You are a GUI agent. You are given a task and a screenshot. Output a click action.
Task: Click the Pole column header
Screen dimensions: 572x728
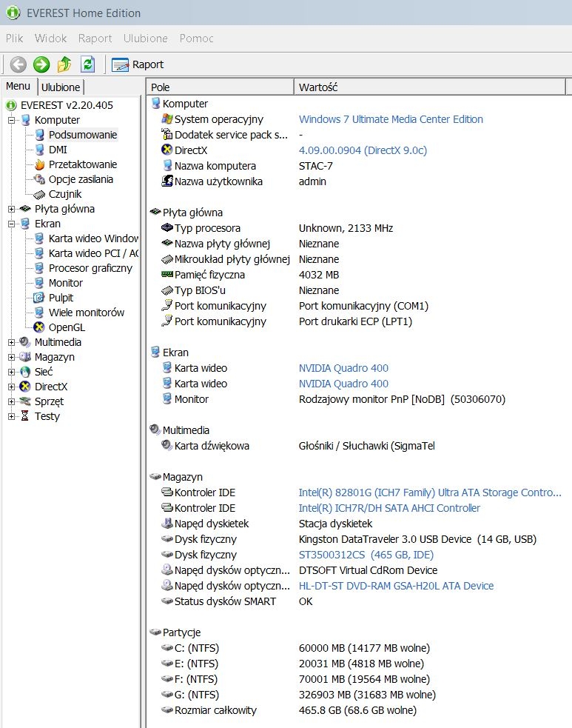[221, 87]
